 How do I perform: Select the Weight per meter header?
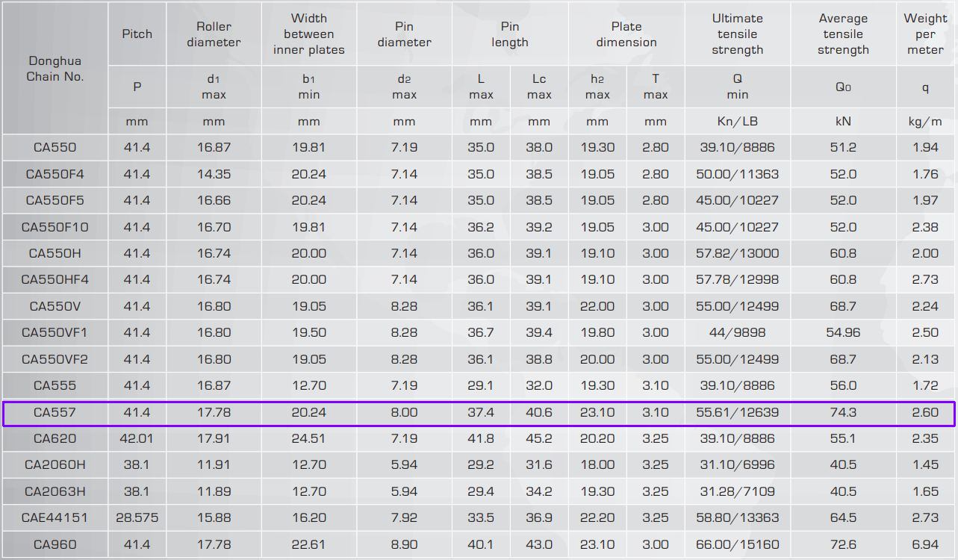(925, 34)
